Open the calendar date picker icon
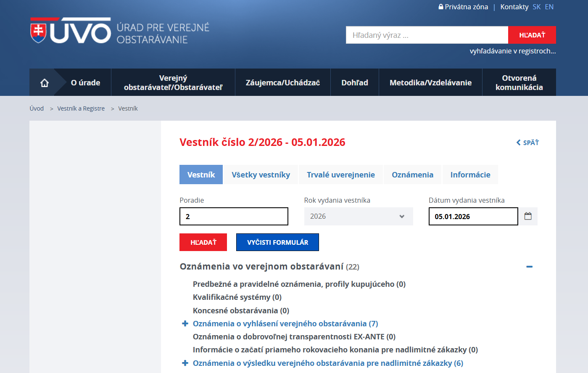 pyautogui.click(x=528, y=216)
